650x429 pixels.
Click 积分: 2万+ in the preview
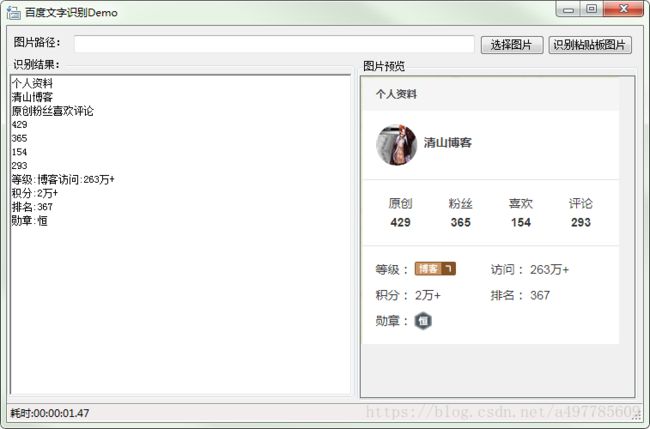point(408,295)
